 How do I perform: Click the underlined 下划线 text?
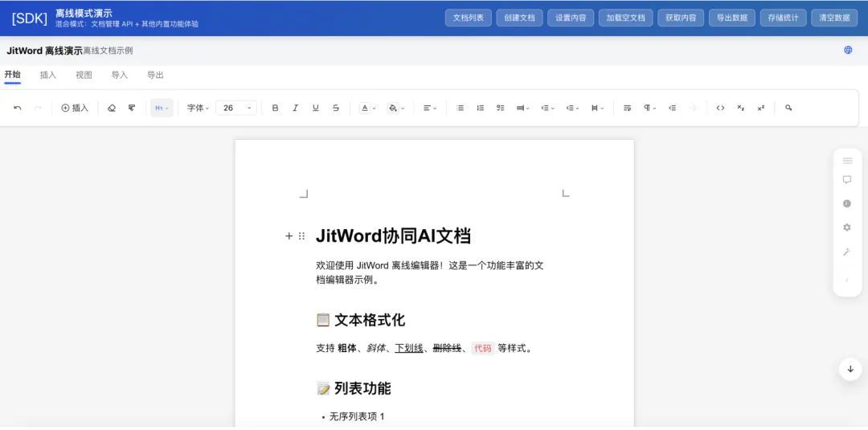[x=409, y=349]
